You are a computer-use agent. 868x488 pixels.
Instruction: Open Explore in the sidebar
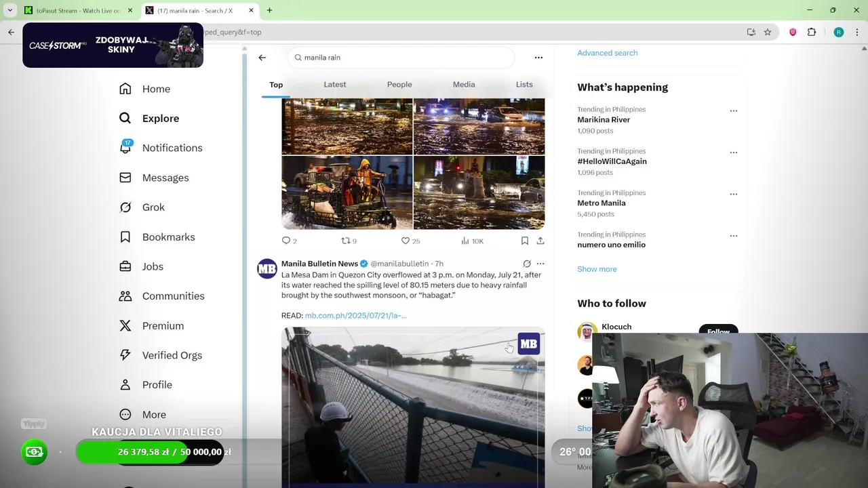click(x=149, y=119)
